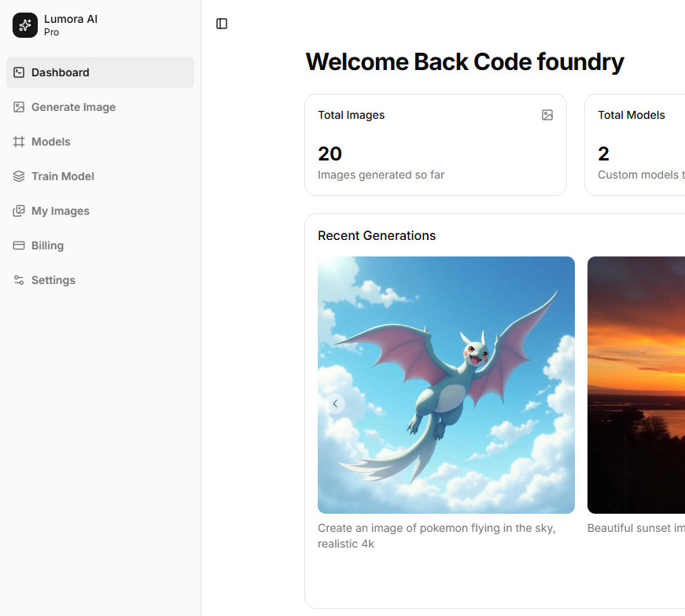
Task: Click the Settings sliders icon
Action: point(19,280)
